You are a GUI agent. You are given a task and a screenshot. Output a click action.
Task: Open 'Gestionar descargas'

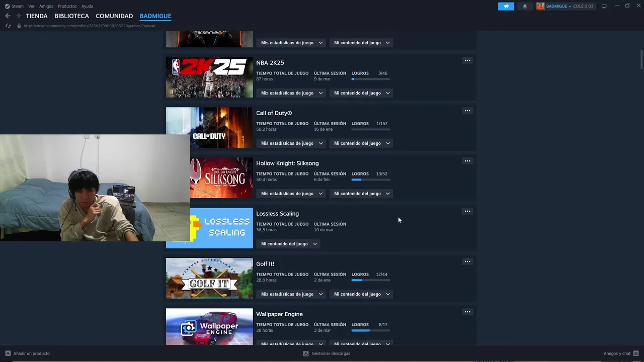tap(327, 353)
